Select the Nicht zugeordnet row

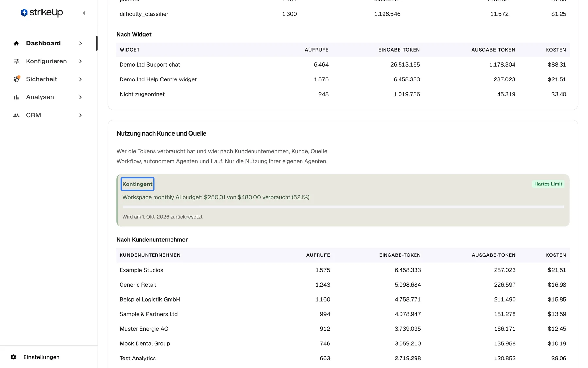343,94
